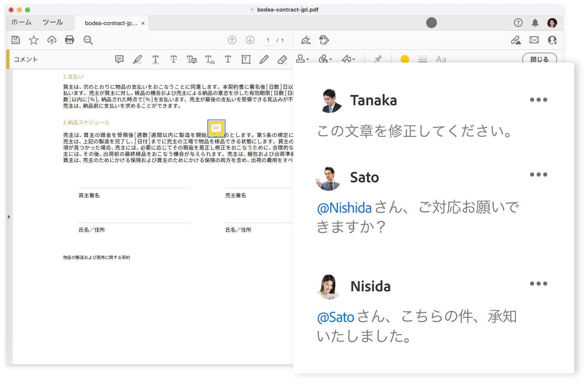Click the cloud upload icon
The width and height of the screenshot is (588, 384).
pyautogui.click(x=52, y=40)
